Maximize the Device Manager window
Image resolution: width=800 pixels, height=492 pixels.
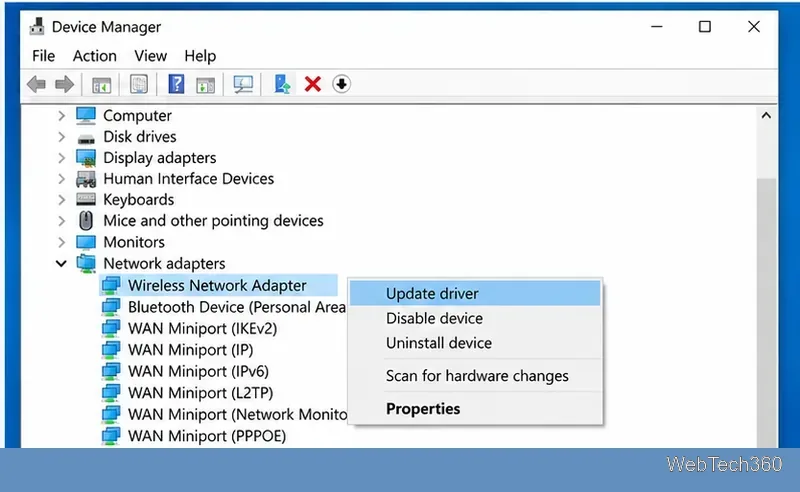[x=705, y=27]
